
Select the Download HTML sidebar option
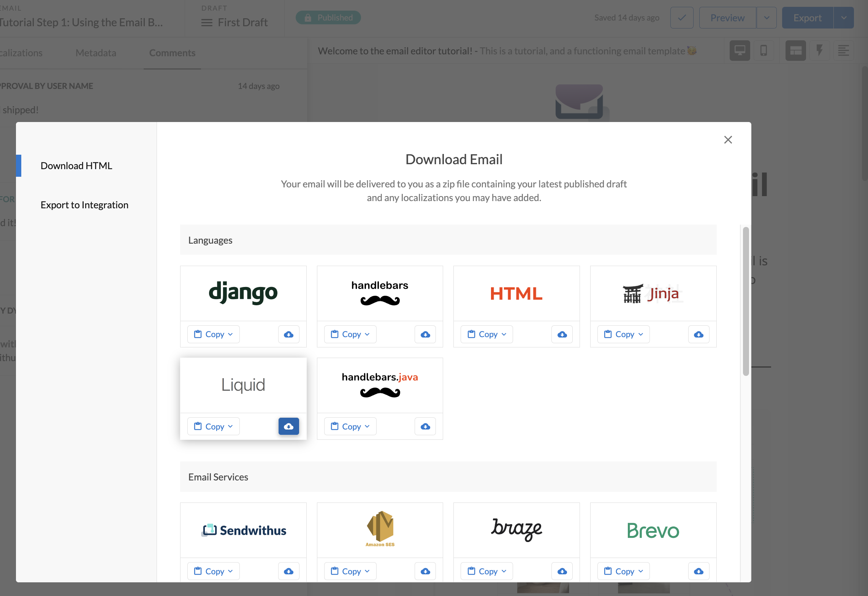click(x=76, y=165)
